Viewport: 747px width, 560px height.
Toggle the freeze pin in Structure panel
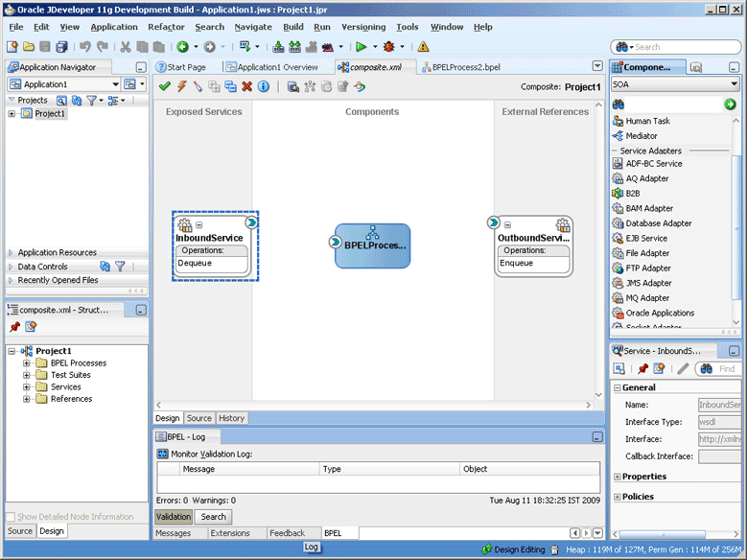[14, 326]
